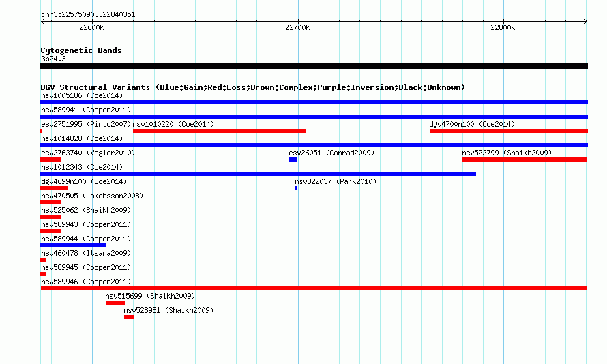Click the nsv589944 blue gain bar
The width and height of the screenshot is (607, 364).
[x=73, y=245]
